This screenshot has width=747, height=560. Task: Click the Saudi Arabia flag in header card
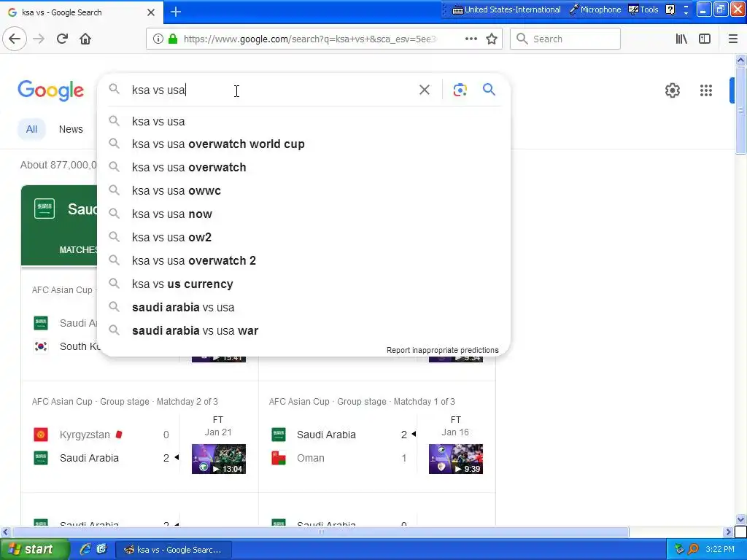point(44,209)
